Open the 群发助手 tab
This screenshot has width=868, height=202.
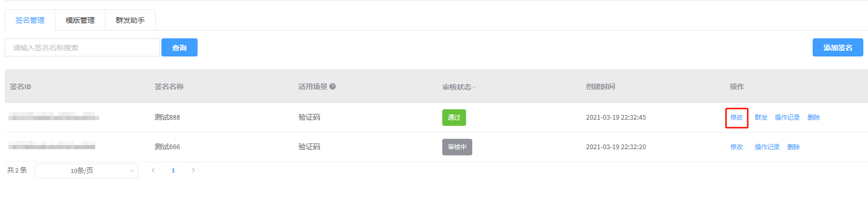[130, 20]
